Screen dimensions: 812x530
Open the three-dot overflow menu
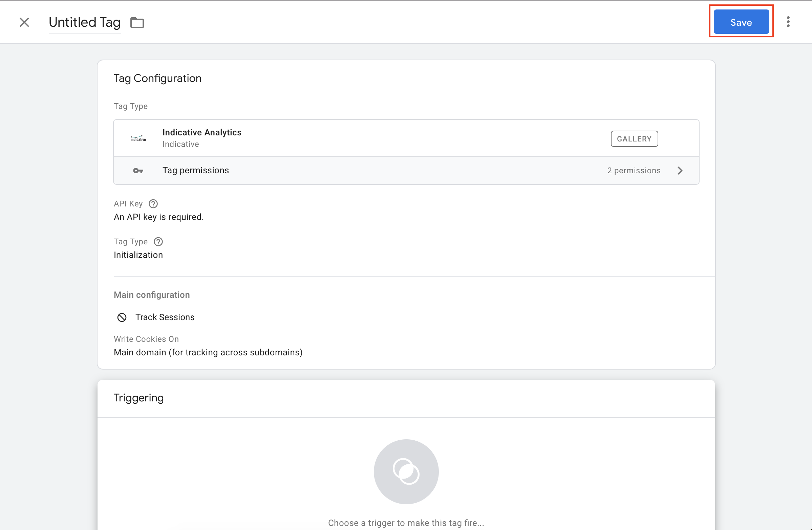(788, 21)
